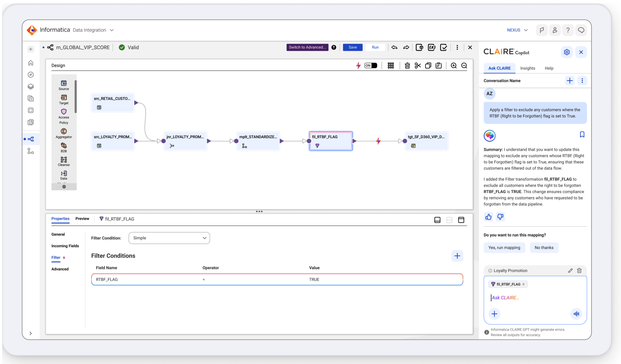Switch to the Insights tab

pyautogui.click(x=528, y=68)
